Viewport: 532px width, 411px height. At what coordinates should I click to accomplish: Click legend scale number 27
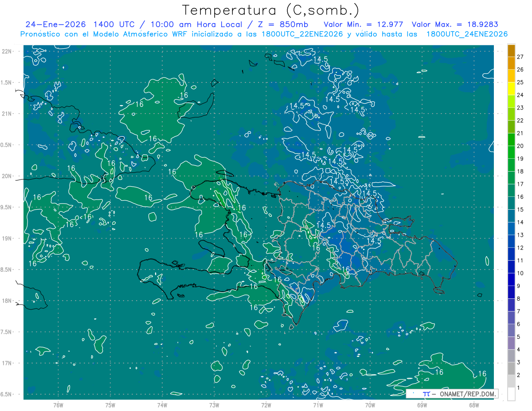click(x=520, y=57)
